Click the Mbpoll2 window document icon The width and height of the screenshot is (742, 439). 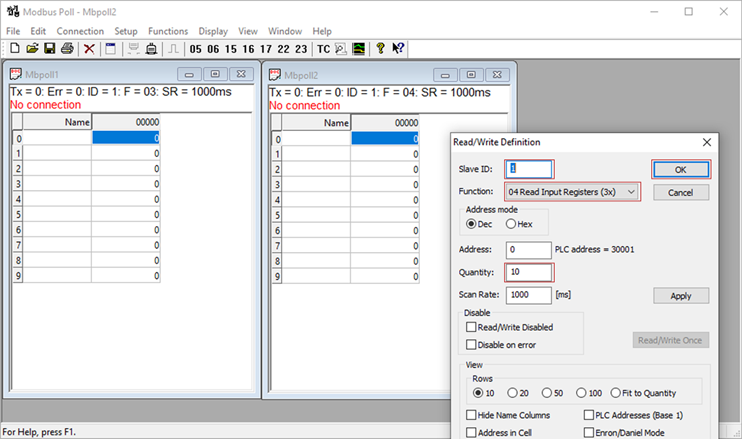tap(274, 75)
